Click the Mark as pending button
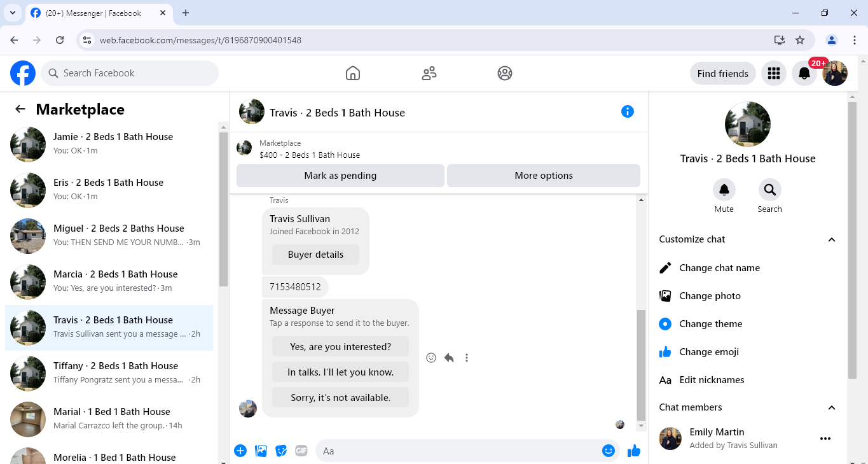 click(340, 176)
